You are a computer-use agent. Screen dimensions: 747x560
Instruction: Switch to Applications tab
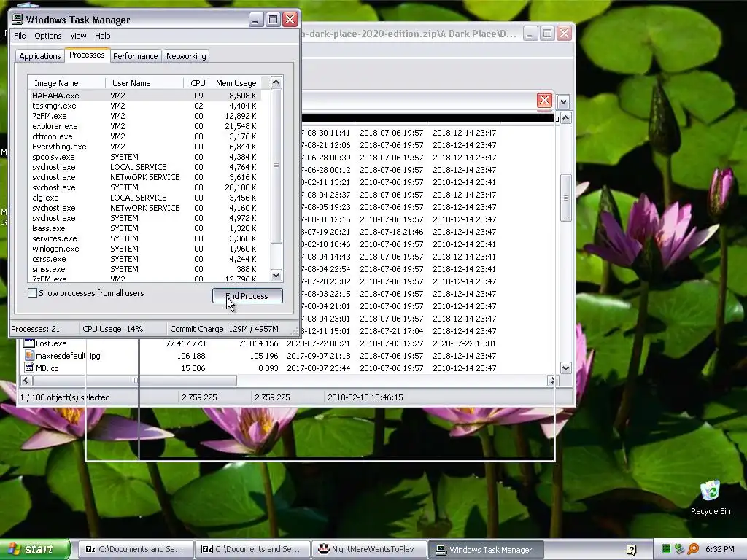click(40, 56)
